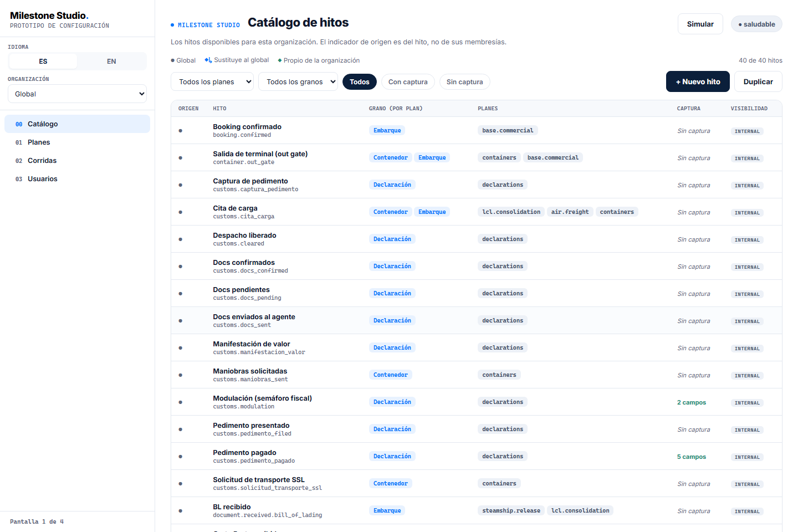Open 5 campos capture for Pedimento pagado

click(x=691, y=457)
